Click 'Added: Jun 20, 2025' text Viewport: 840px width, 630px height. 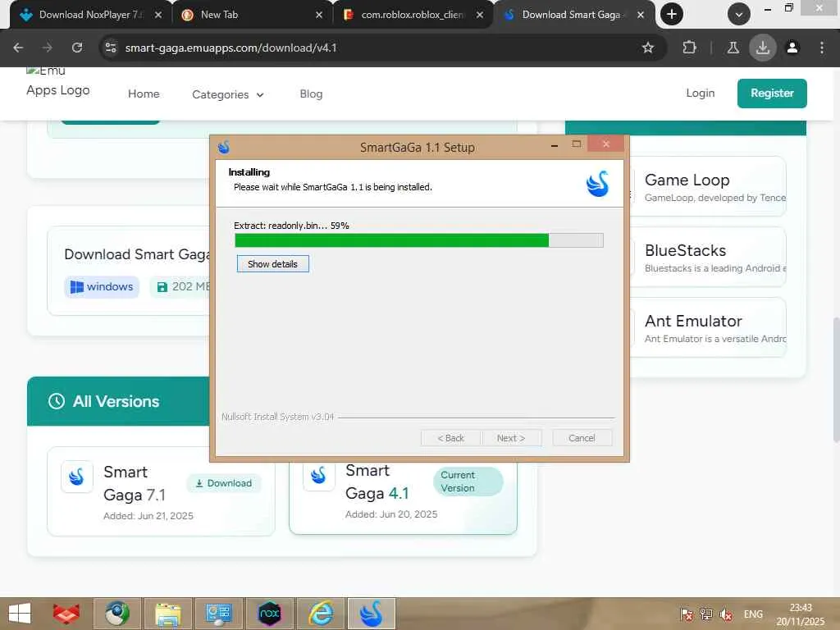[391, 514]
